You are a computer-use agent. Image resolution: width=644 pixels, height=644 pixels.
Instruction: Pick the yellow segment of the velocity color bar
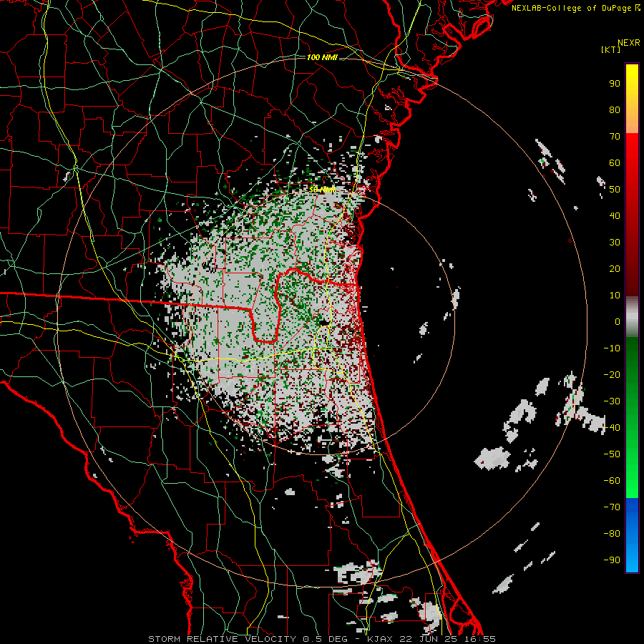click(632, 99)
